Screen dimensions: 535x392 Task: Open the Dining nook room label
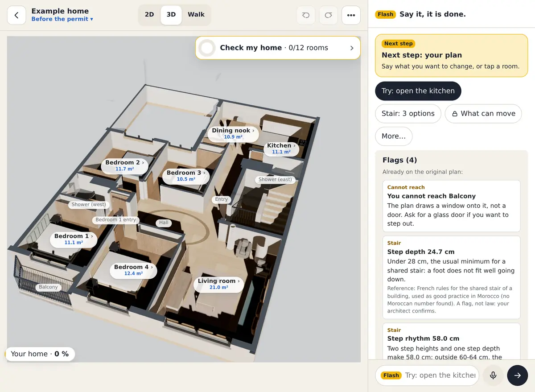[233, 133]
